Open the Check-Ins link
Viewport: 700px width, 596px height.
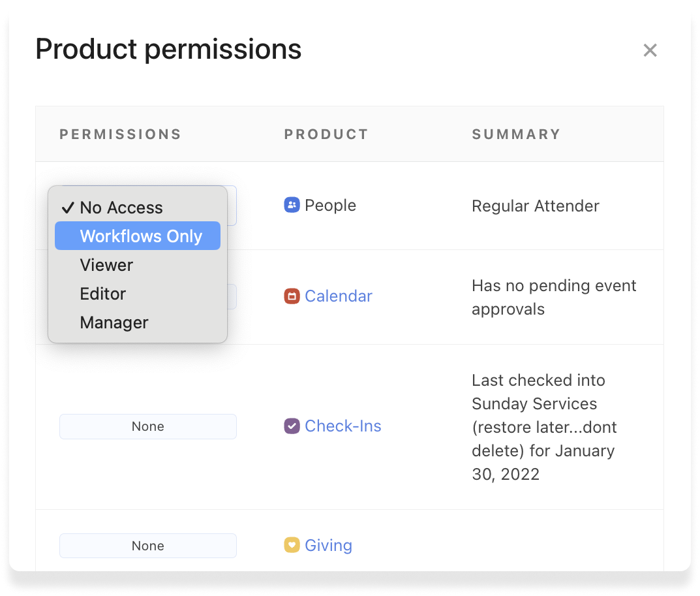[x=342, y=426]
